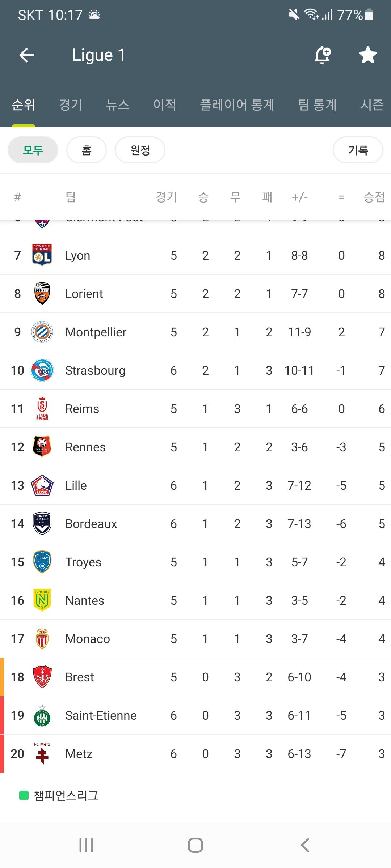Open the Strasbourg club crest

click(42, 370)
